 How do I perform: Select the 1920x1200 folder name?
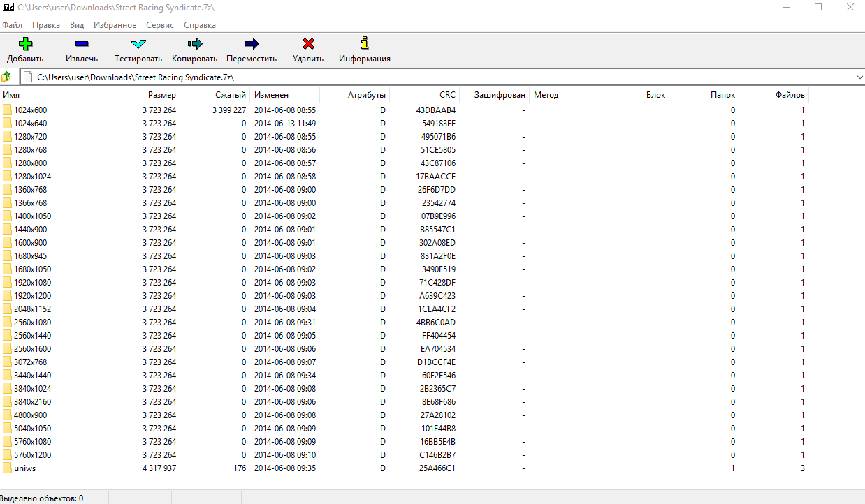pos(32,295)
